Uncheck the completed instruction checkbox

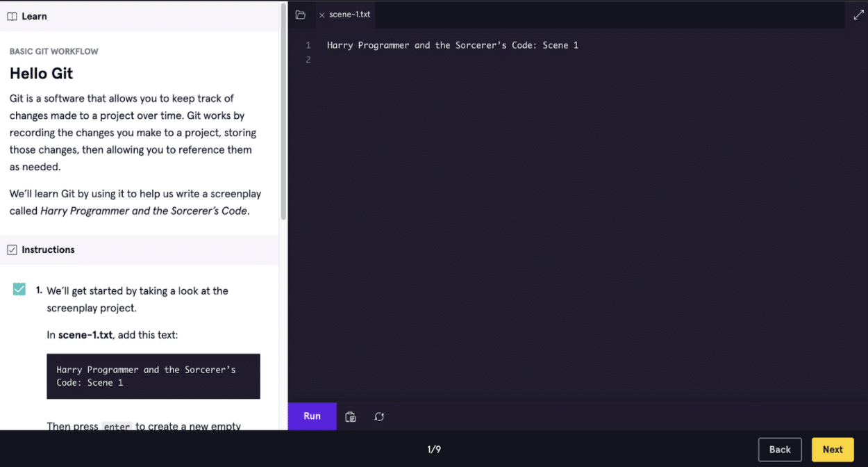(x=19, y=288)
